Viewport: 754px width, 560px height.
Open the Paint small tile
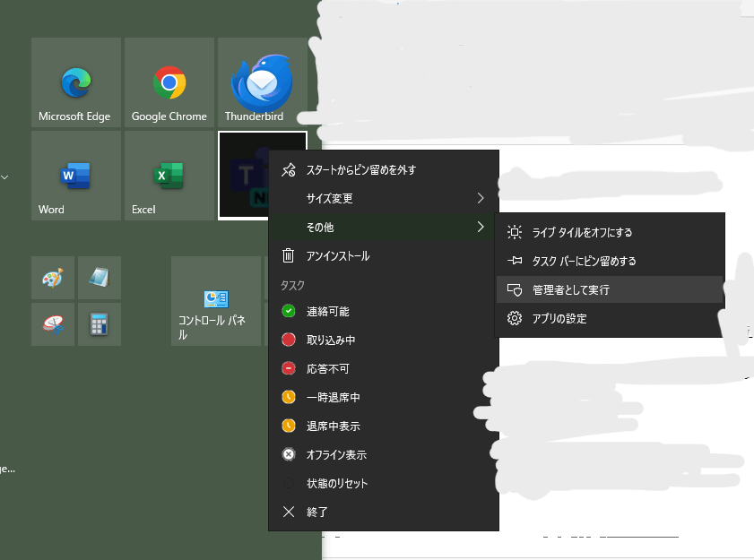[53, 278]
